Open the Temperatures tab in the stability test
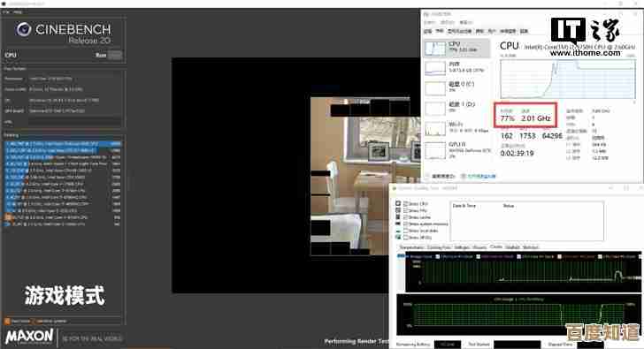The width and height of the screenshot is (644, 349). point(411,247)
